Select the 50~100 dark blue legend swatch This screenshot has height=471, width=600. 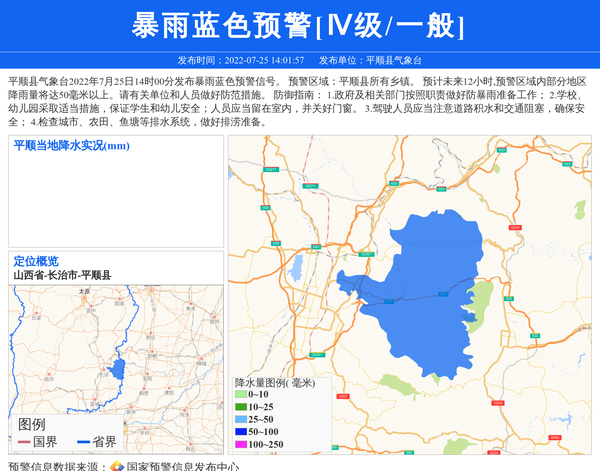click(x=241, y=431)
